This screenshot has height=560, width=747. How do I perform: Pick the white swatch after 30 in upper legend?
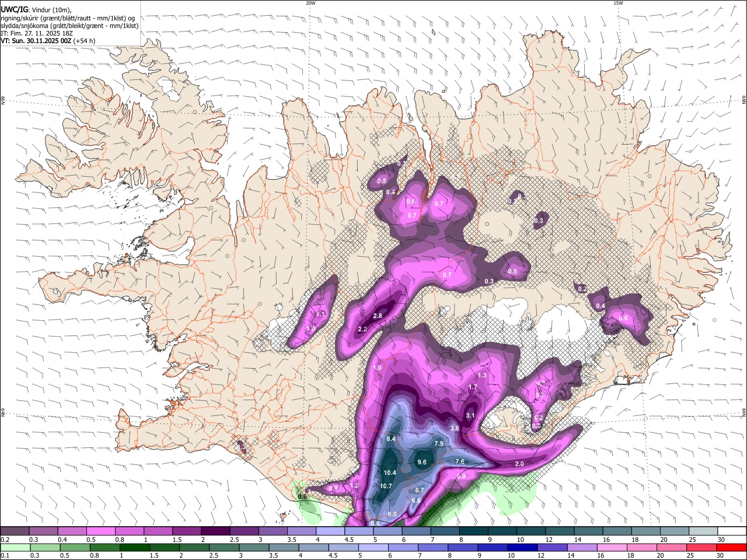[x=732, y=531]
